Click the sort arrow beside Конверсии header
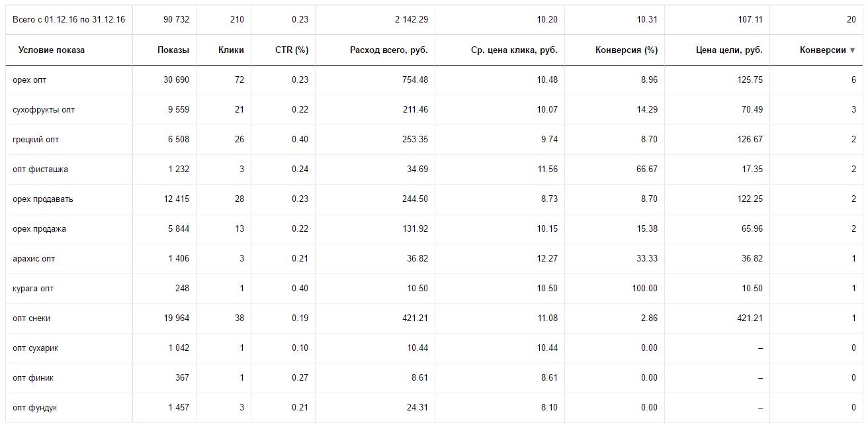The width and height of the screenshot is (868, 427). pos(852,50)
